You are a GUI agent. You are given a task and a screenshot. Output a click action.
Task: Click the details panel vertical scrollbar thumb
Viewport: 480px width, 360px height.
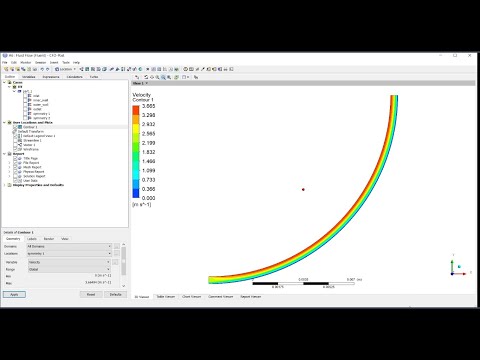(x=124, y=261)
